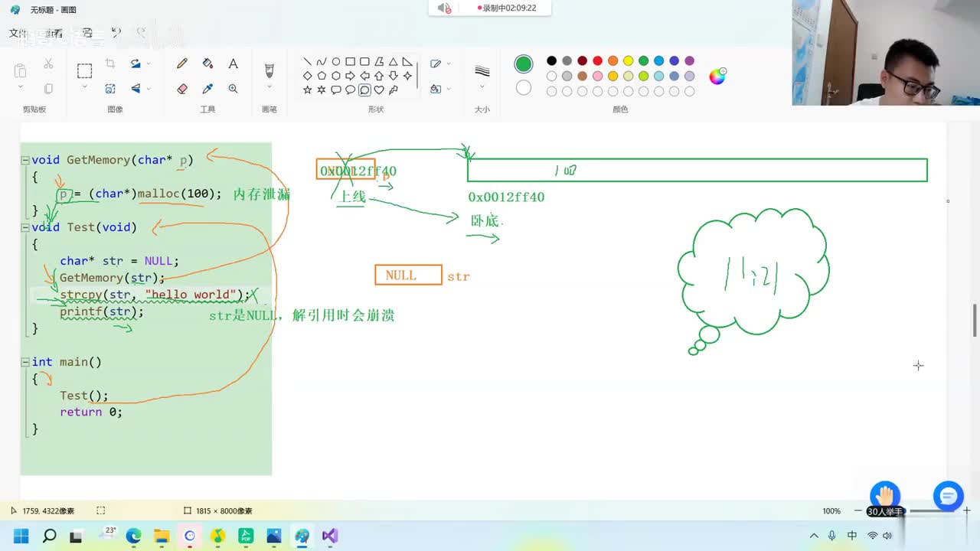Select the Magnifier zoom tool
980x551 pixels.
[x=233, y=89]
